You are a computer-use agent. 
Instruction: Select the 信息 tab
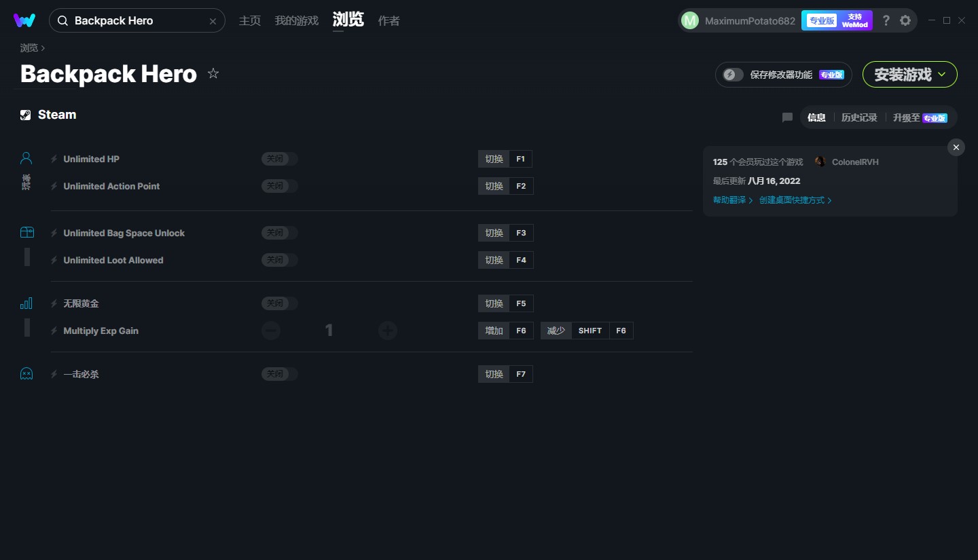pos(816,117)
